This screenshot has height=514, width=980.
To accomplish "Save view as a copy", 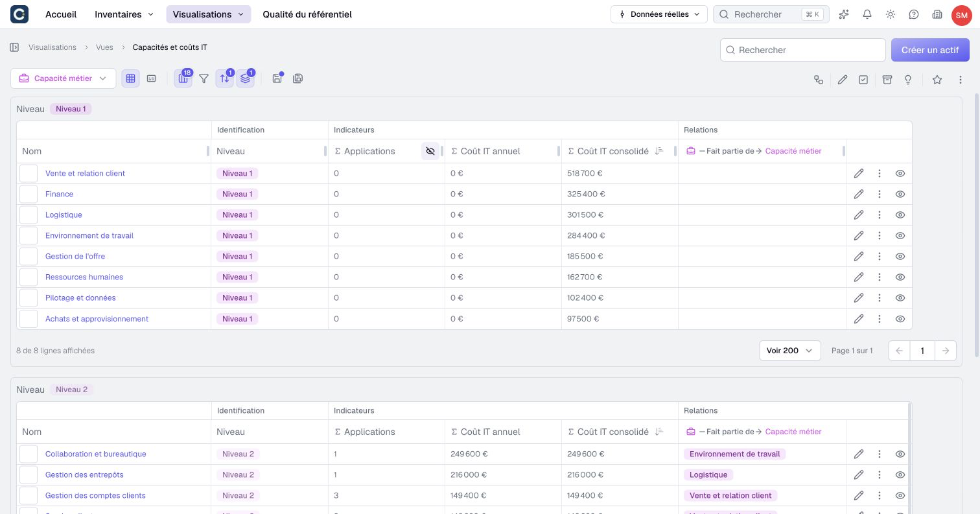I will [298, 78].
